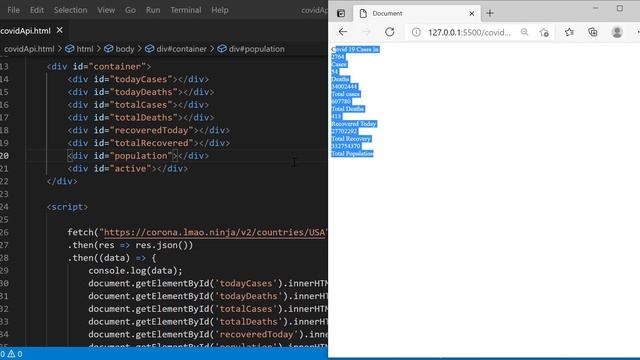Viewport: 640px width, 360px height.
Task: Open the Edit menu
Action: (x=37, y=10)
